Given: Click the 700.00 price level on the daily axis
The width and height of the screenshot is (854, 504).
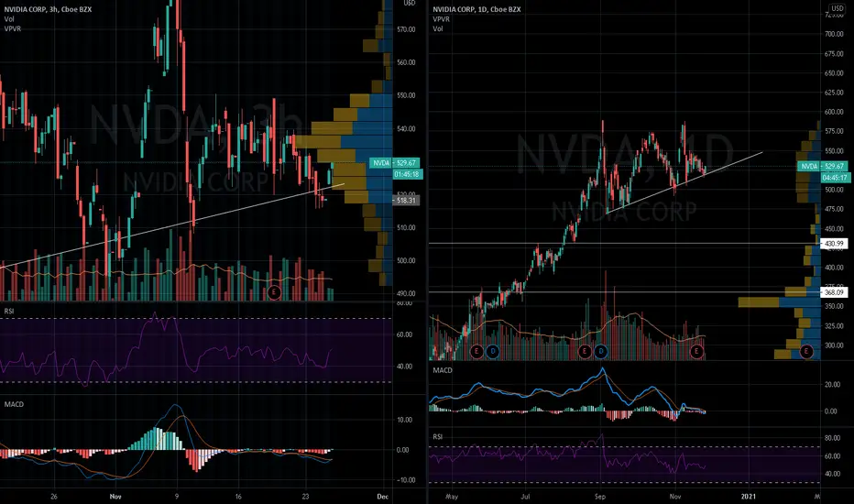Looking at the screenshot, I should pyautogui.click(x=834, y=34).
